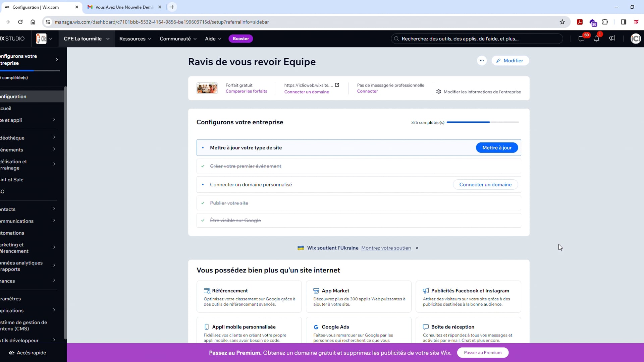Click the Être visible sur Google row

click(x=359, y=221)
